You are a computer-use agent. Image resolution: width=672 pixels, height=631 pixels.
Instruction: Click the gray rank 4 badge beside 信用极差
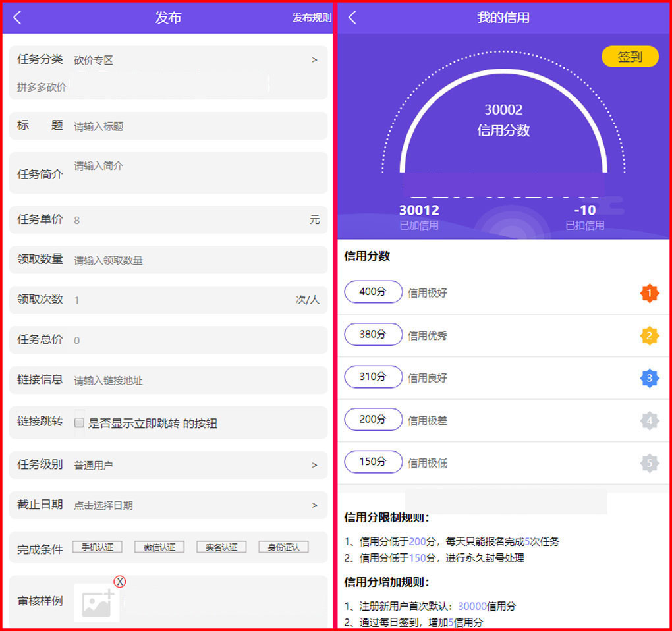point(649,420)
